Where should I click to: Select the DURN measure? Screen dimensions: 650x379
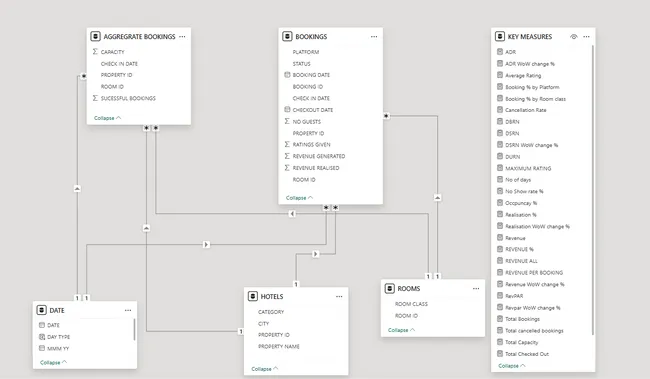coord(509,157)
